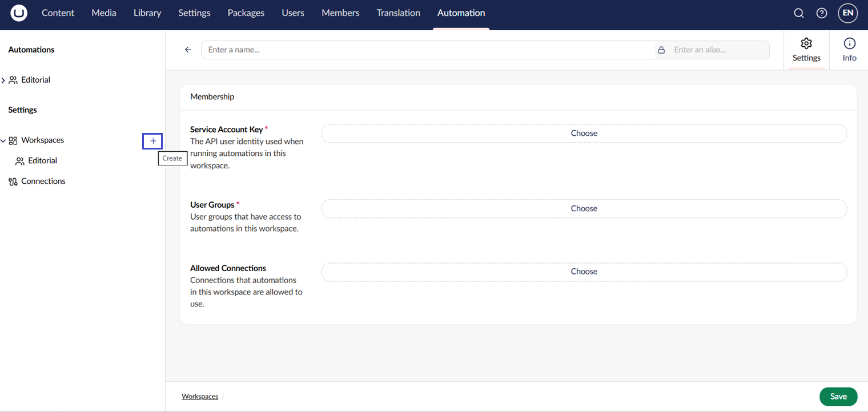Open the help question mark icon
This screenshot has height=412, width=868.
tap(822, 13)
